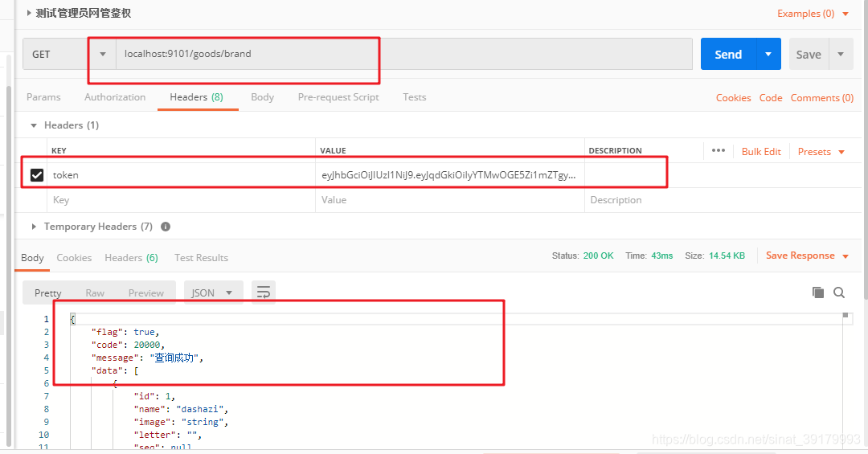Click the "id": 1 line
868x454 pixels.
[154, 396]
